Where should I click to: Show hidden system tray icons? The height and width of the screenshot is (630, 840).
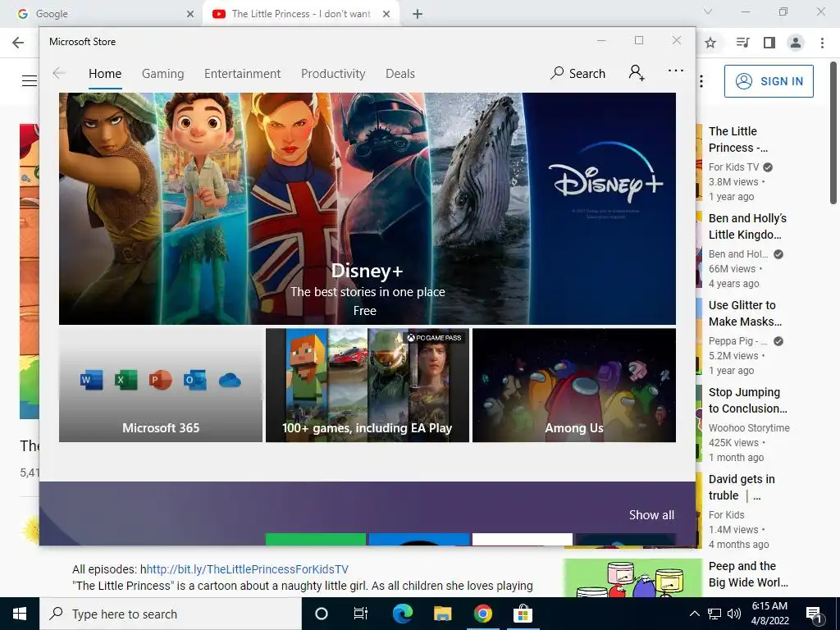pyautogui.click(x=694, y=614)
